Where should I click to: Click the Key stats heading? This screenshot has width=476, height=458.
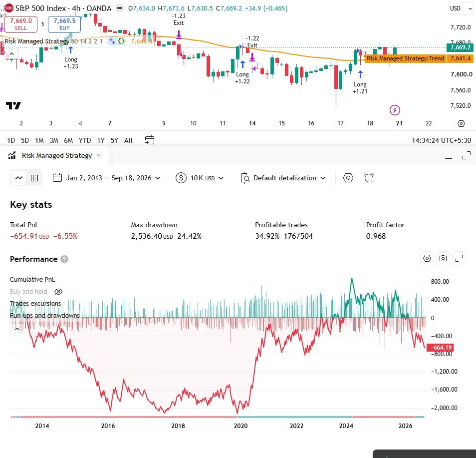pyautogui.click(x=31, y=205)
